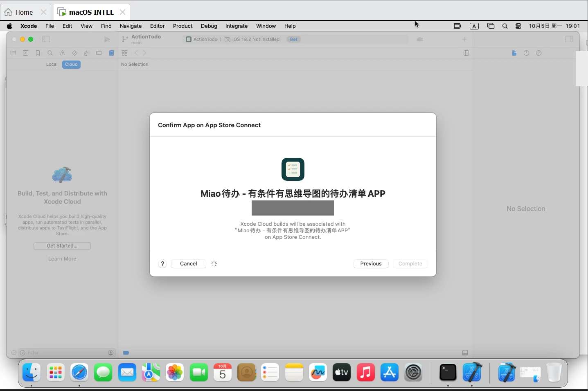This screenshot has width=588, height=391.
Task: Show the File inspector
Action: click(514, 53)
